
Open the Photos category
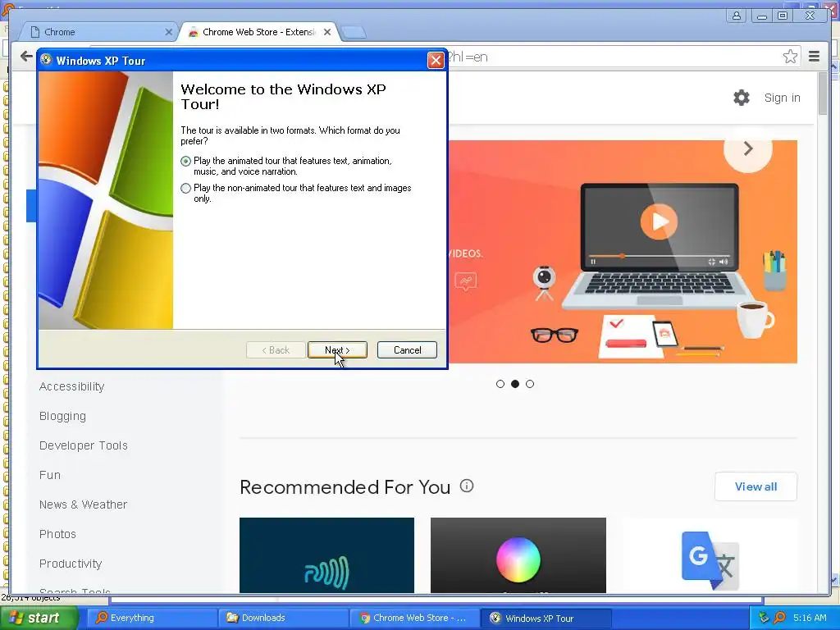(58, 534)
